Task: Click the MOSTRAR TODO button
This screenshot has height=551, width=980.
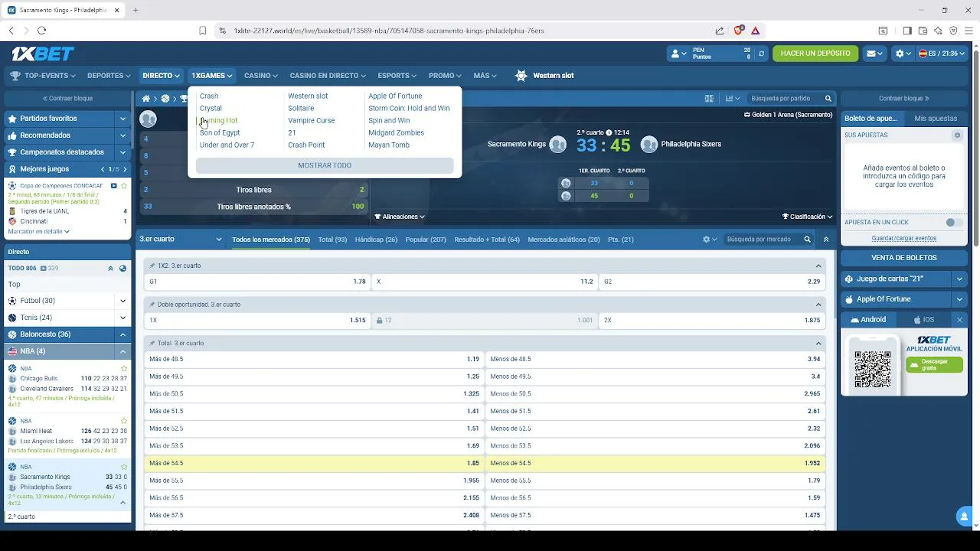Action: (x=325, y=165)
